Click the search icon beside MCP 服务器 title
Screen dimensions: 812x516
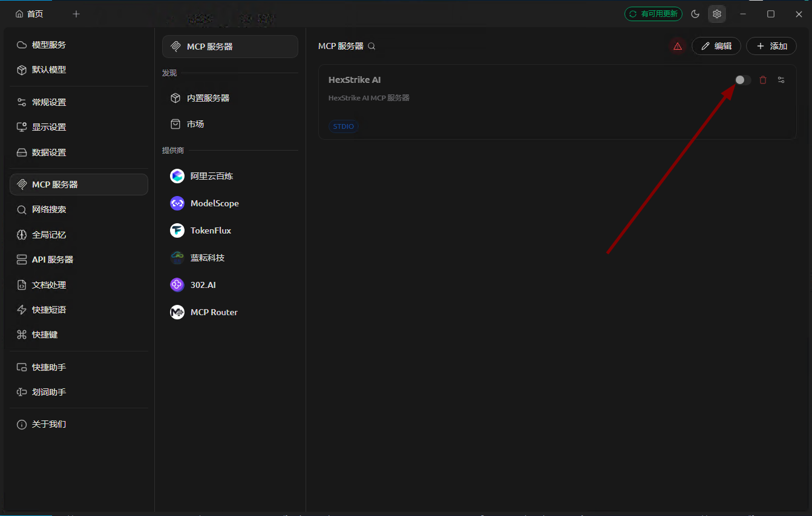372,46
